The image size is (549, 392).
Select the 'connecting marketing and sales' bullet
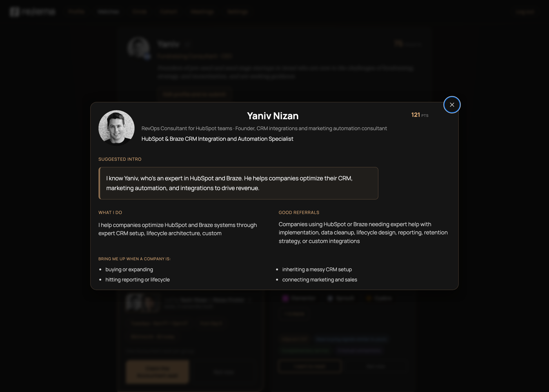point(320,279)
